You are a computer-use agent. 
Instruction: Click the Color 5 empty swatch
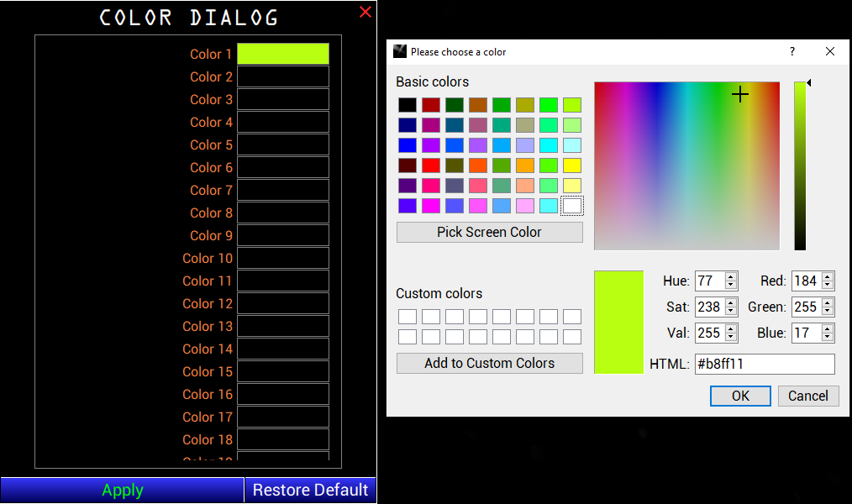click(x=282, y=144)
